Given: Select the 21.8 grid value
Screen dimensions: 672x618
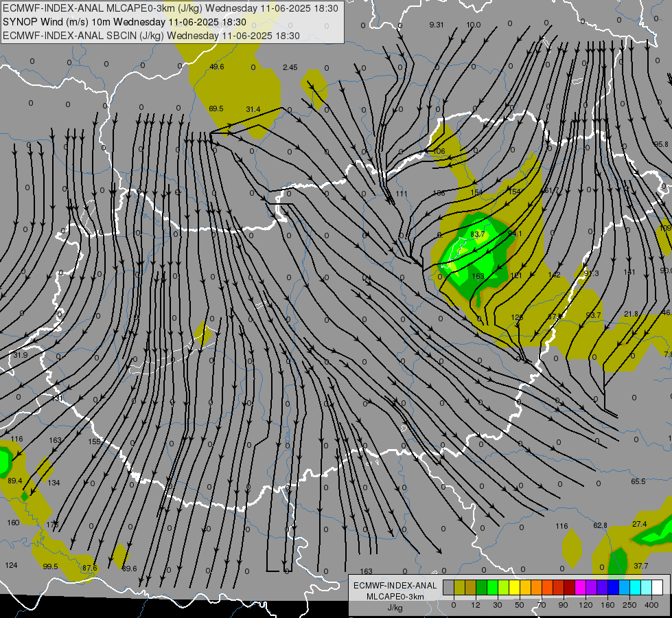Looking at the screenshot, I should click(x=631, y=314).
